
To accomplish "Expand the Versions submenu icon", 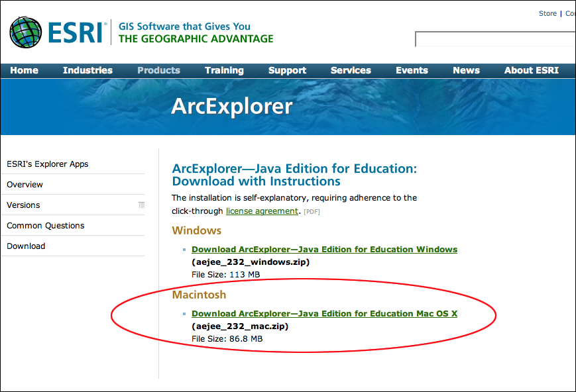I will (x=141, y=205).
